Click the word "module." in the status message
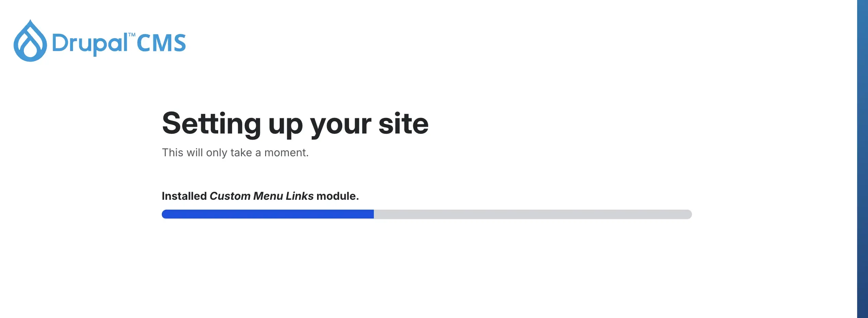Screen dimensions: 868x318 (337, 196)
